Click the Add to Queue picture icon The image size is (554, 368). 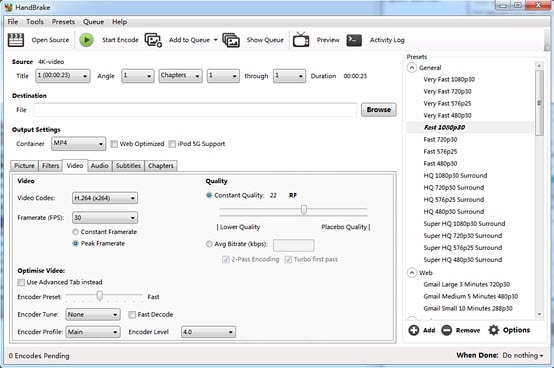point(153,40)
